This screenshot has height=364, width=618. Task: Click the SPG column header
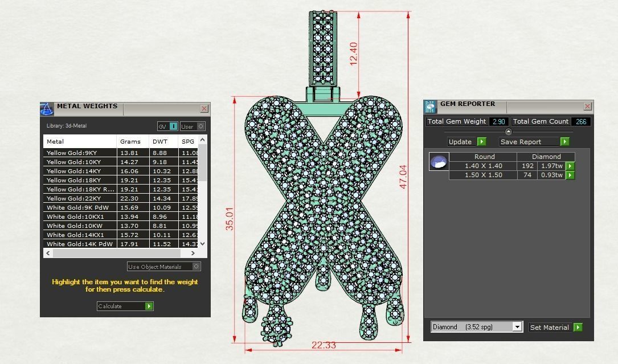tap(188, 141)
